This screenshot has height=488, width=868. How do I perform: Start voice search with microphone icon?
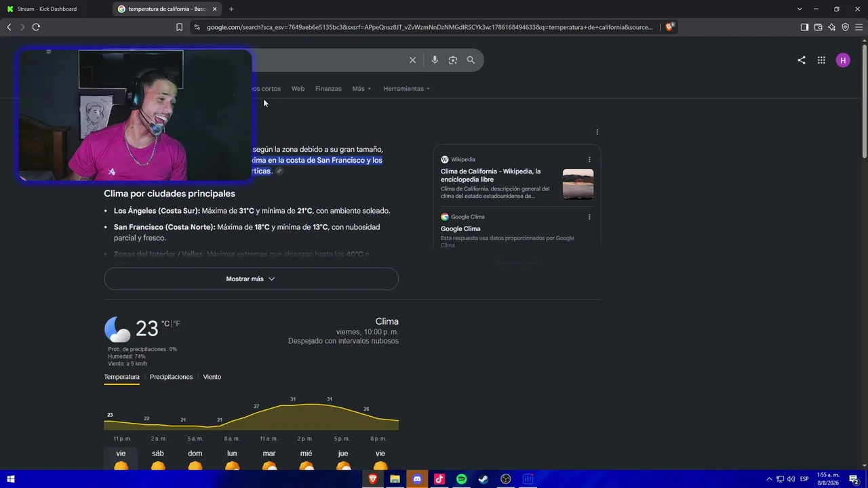click(435, 60)
